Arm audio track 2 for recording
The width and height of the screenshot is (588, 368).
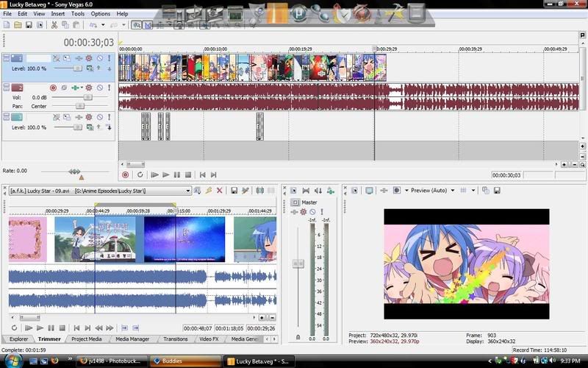53,88
